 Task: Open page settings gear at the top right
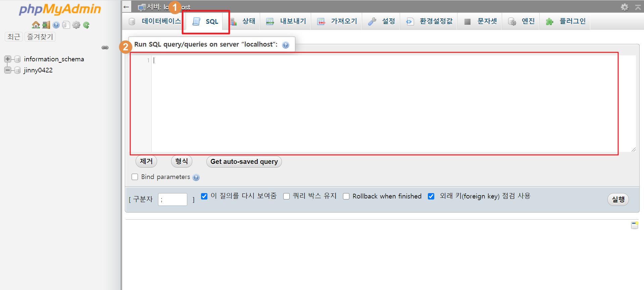pos(624,7)
